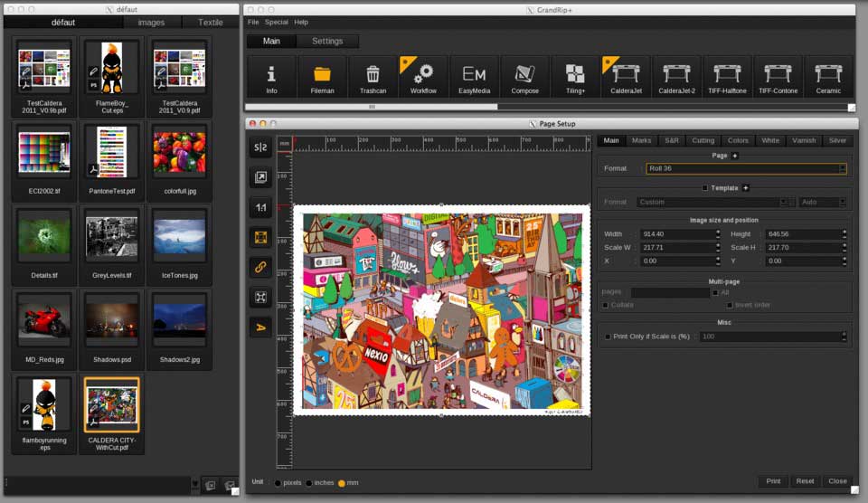
Task: Switch to the Marks tab
Action: click(641, 141)
